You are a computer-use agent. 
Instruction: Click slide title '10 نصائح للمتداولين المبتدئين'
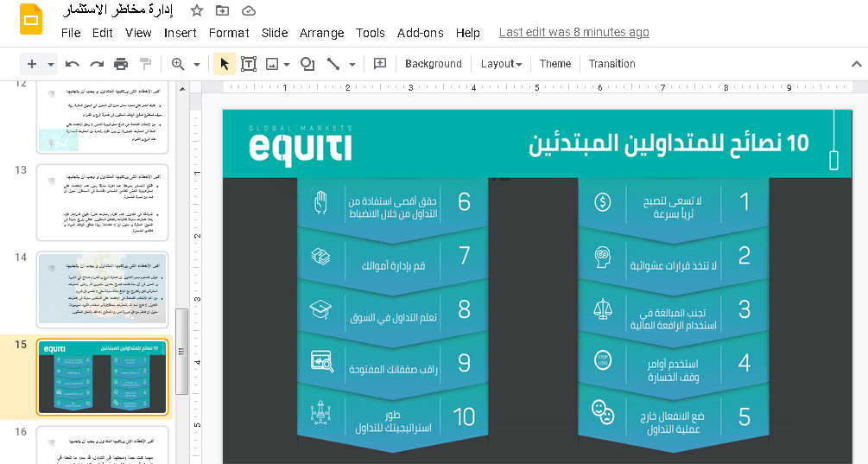pyautogui.click(x=668, y=143)
